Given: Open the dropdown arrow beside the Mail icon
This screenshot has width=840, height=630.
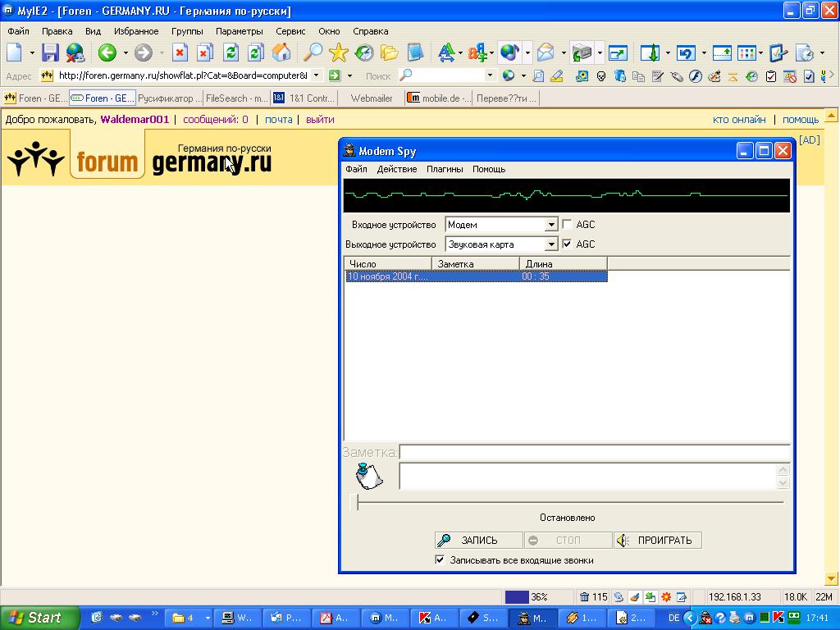Looking at the screenshot, I should [x=563, y=52].
